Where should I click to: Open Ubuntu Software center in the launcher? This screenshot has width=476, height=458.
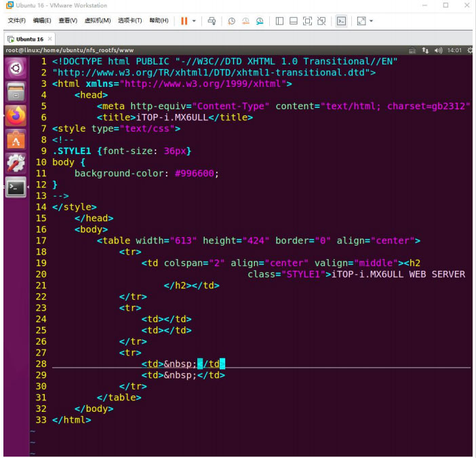(x=16, y=139)
